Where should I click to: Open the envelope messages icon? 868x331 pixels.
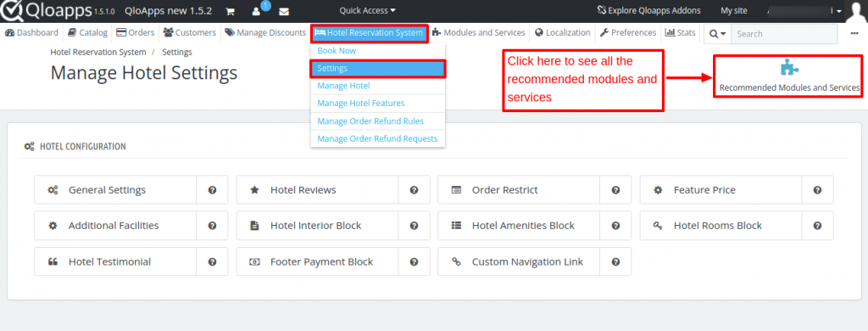[284, 10]
